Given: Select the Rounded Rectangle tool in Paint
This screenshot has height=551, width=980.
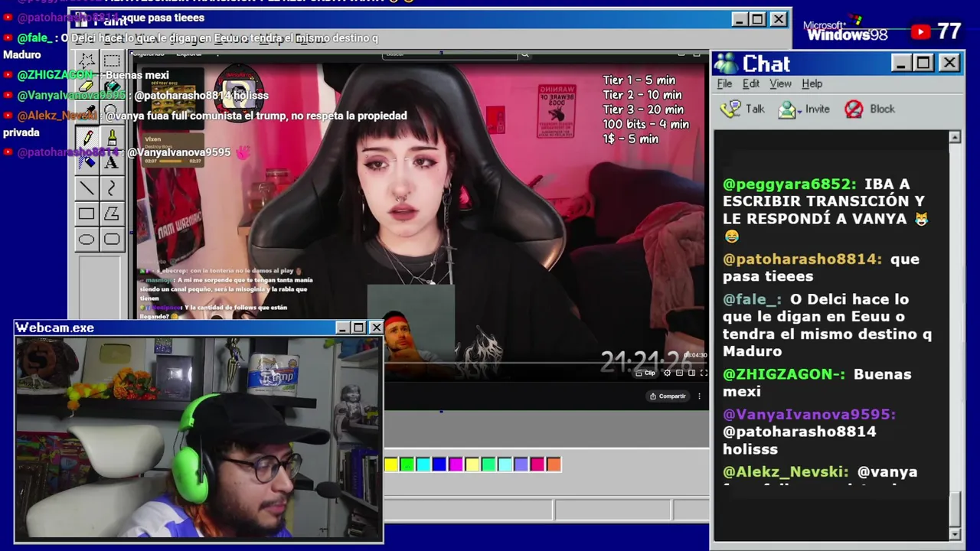Looking at the screenshot, I should pyautogui.click(x=112, y=240).
